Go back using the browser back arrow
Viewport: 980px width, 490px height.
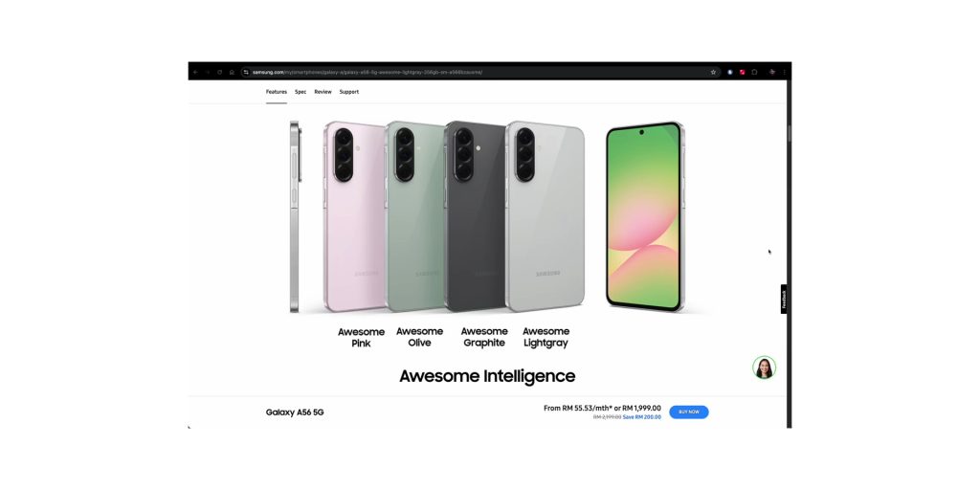195,72
